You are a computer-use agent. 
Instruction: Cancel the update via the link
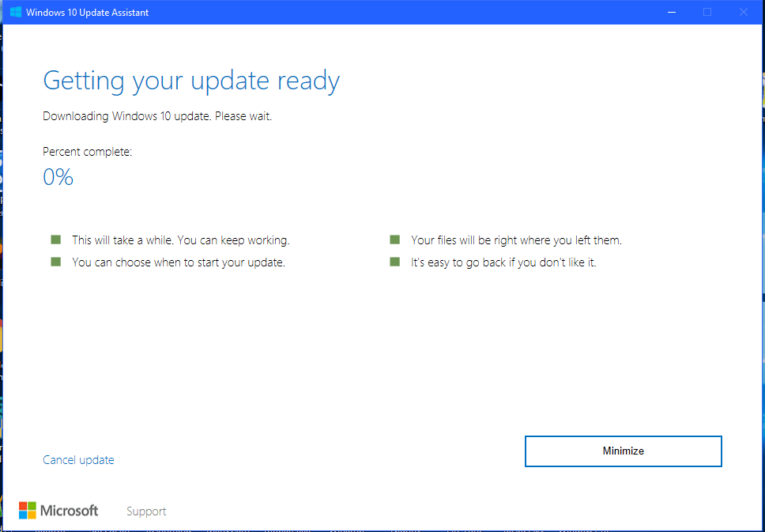pos(78,460)
